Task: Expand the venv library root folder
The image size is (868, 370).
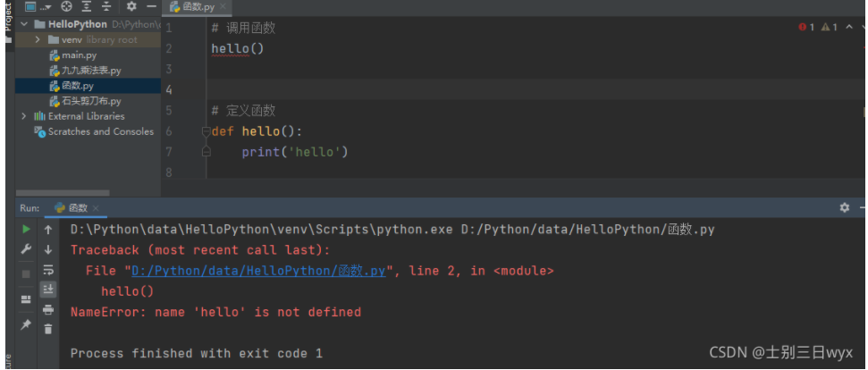Action: [38, 39]
